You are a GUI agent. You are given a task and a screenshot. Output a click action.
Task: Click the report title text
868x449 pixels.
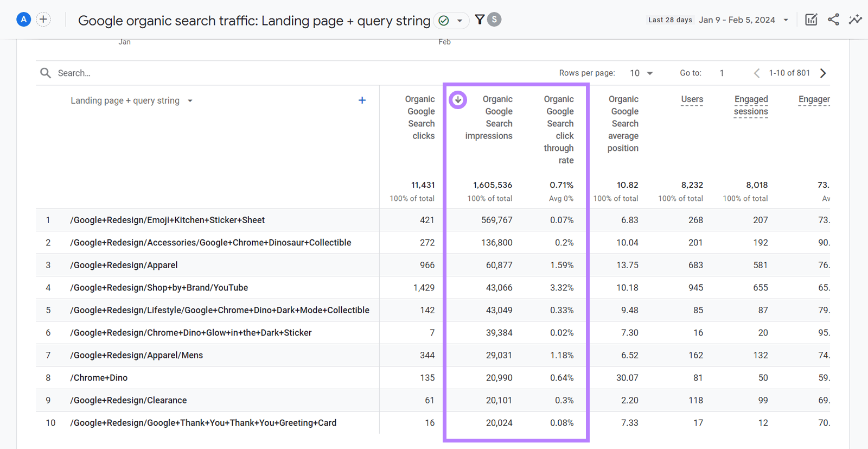[254, 21]
